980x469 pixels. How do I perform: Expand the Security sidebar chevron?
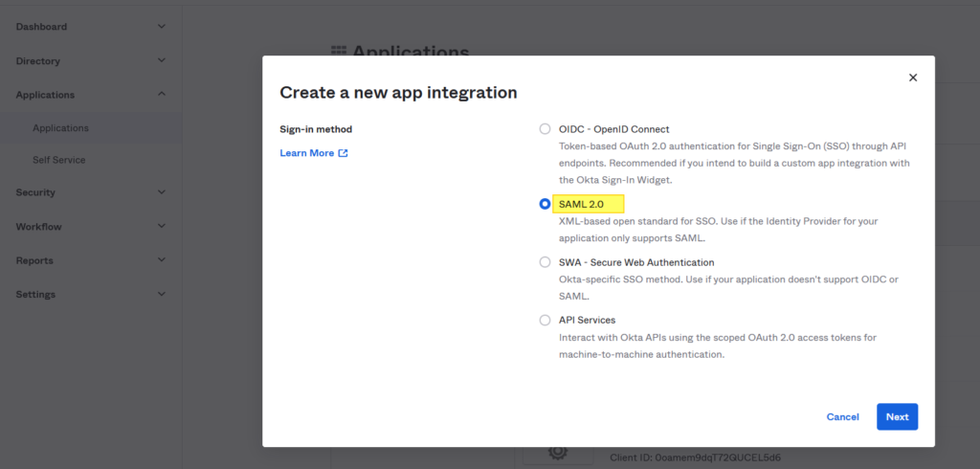pos(161,192)
